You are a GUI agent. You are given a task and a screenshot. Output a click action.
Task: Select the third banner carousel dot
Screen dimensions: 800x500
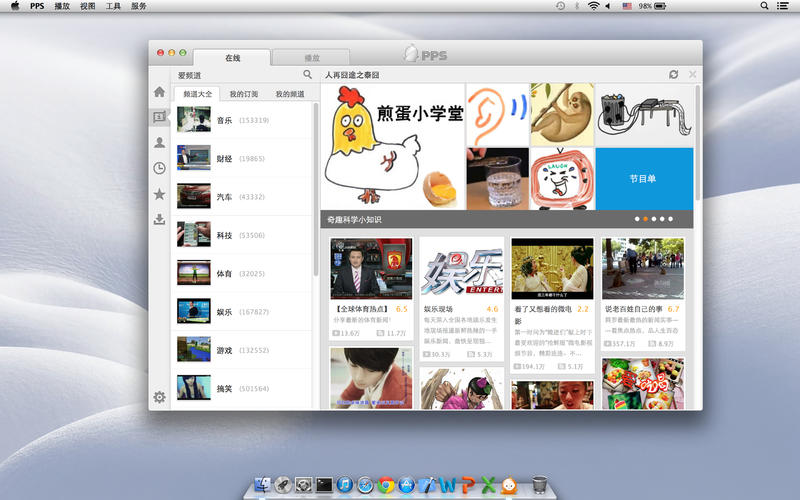pos(654,219)
